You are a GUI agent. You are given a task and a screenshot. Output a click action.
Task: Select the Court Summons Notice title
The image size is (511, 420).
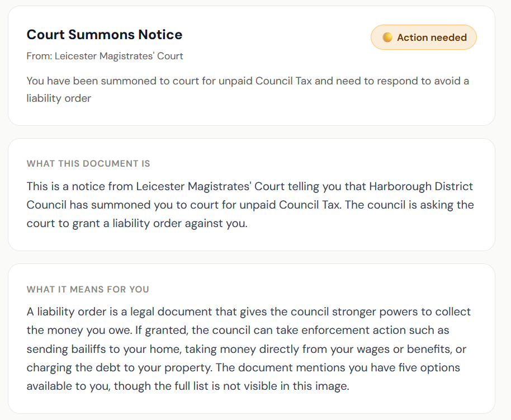(x=105, y=35)
